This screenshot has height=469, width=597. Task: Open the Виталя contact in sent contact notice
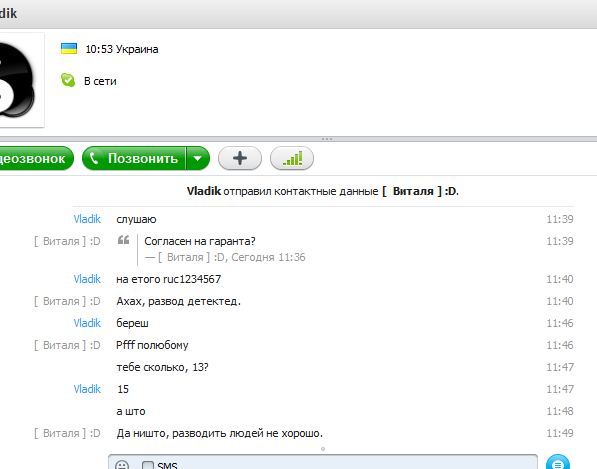click(x=413, y=191)
